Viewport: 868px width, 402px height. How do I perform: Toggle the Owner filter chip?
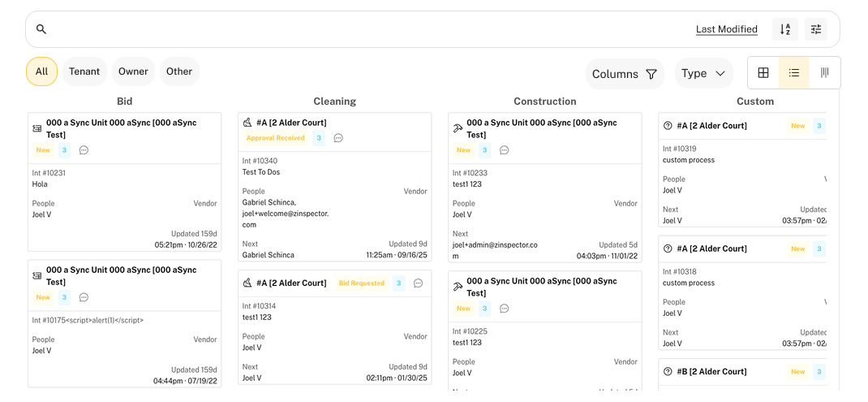[133, 71]
